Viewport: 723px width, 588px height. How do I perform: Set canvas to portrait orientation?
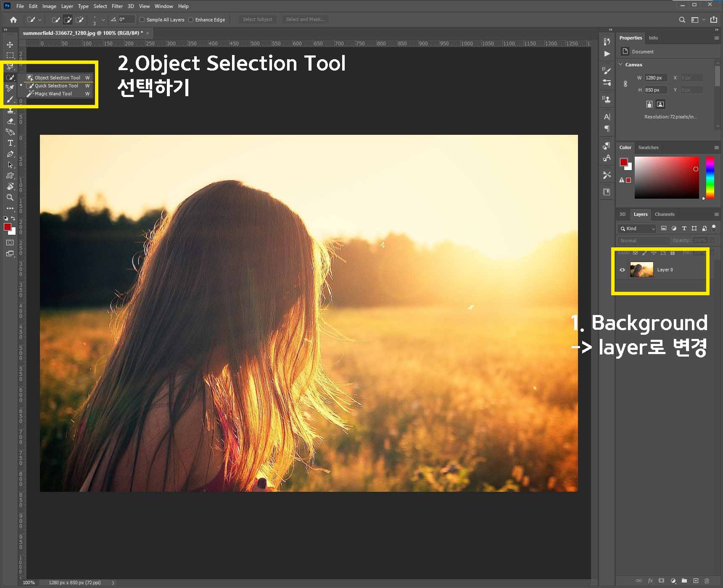point(649,104)
